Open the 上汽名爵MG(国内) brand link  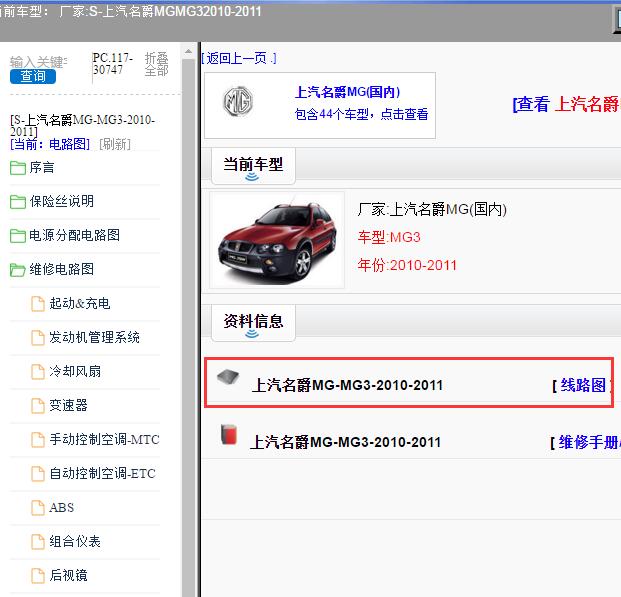(x=347, y=92)
